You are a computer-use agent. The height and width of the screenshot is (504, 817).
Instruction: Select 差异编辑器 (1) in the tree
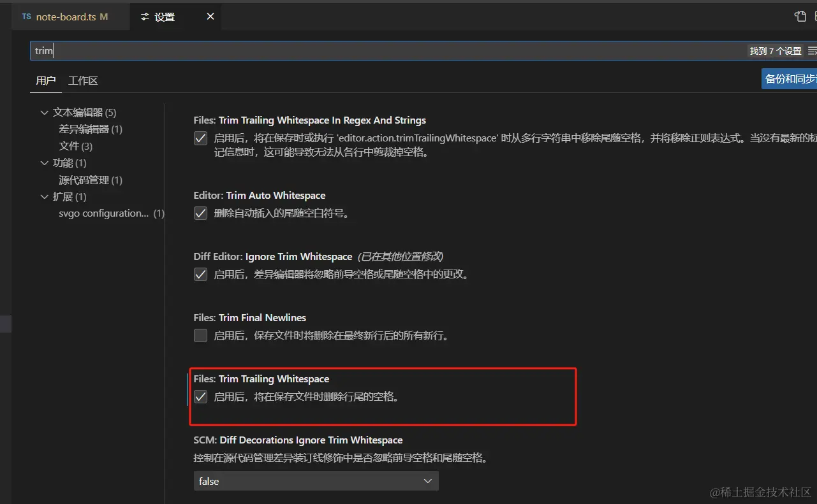tap(91, 129)
